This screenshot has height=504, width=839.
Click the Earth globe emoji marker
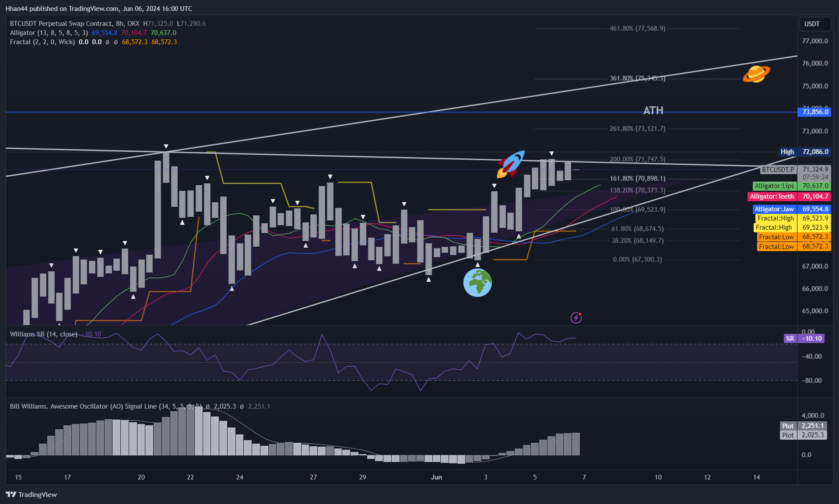(x=477, y=283)
